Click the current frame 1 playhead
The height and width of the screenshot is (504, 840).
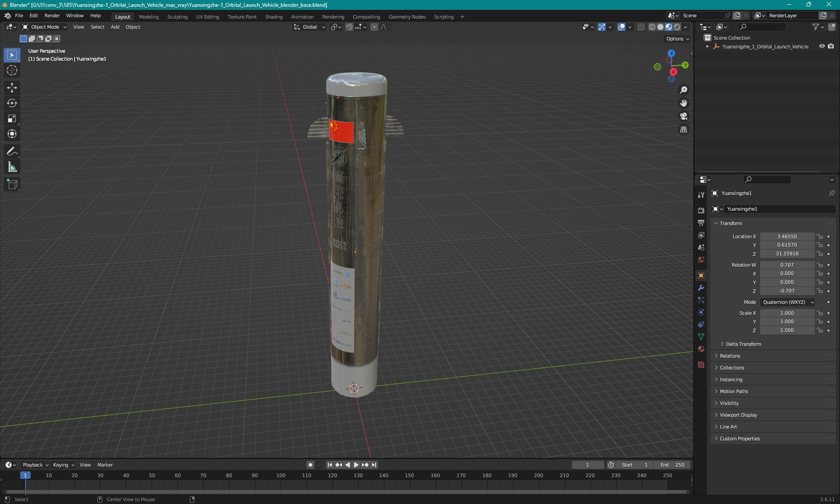(x=25, y=476)
